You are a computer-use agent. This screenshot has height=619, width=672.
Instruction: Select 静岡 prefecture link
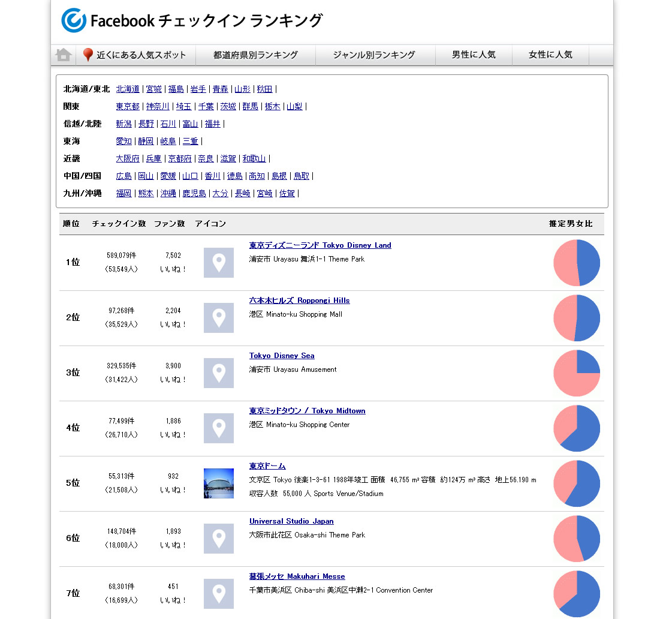146,141
